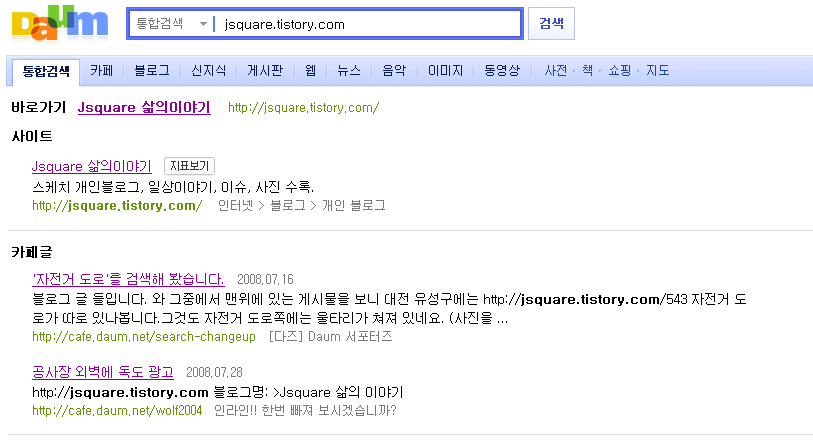Screen dimensions: 813x442
Task: Switch to the 음악 tab
Action: 394,71
